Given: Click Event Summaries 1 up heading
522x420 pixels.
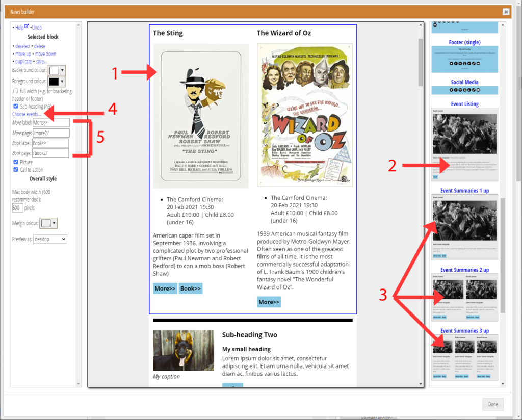Looking at the screenshot, I should coord(465,190).
